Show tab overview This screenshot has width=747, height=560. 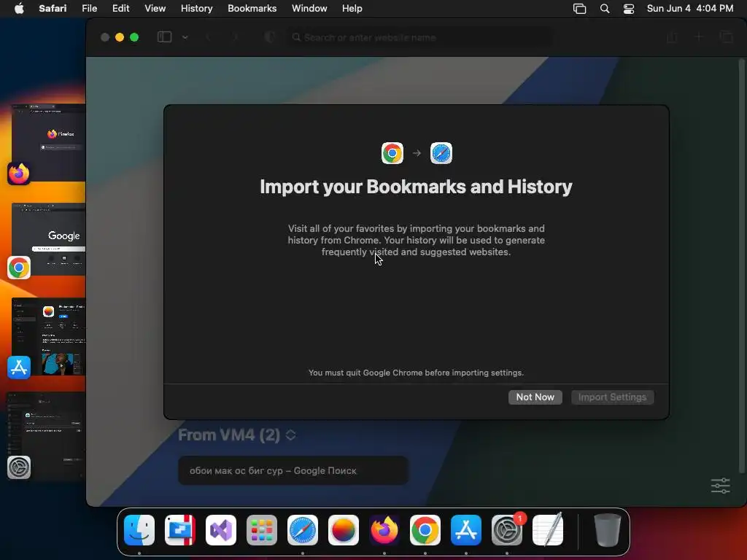coord(726,37)
